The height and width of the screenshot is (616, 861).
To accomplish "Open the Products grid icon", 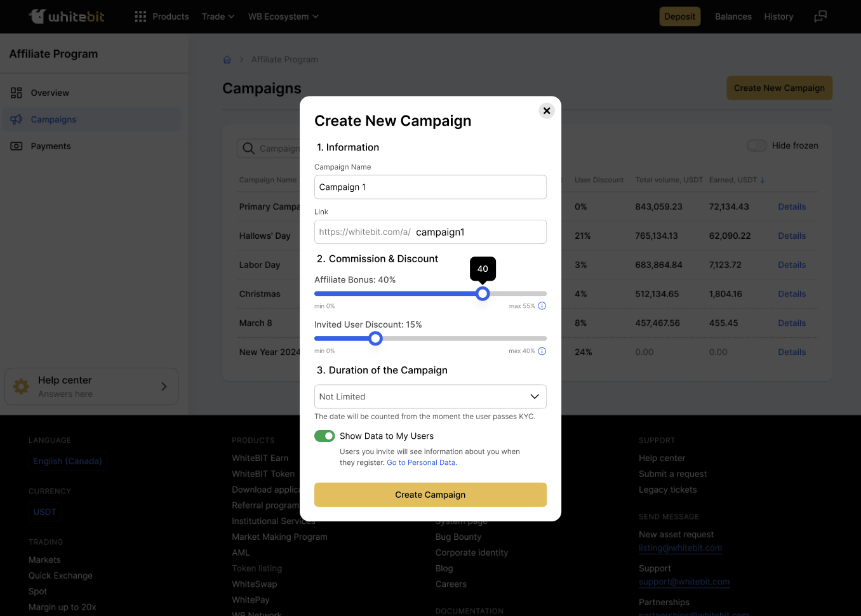I will [140, 17].
